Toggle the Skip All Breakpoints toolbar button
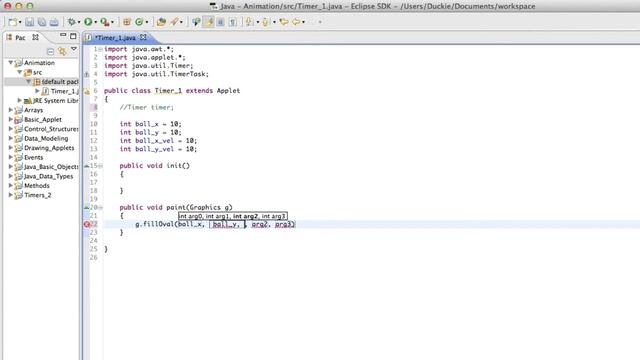Image resolution: width=640 pixels, height=360 pixels. (196, 22)
